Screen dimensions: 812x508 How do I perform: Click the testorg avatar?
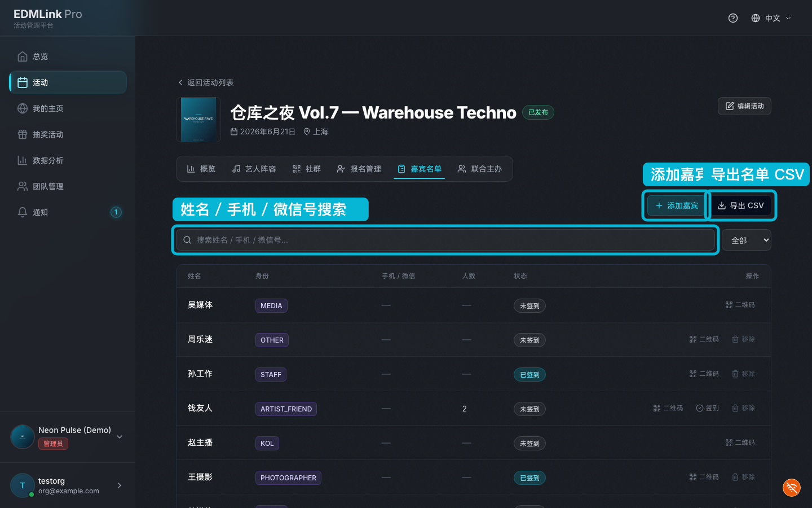click(x=23, y=485)
